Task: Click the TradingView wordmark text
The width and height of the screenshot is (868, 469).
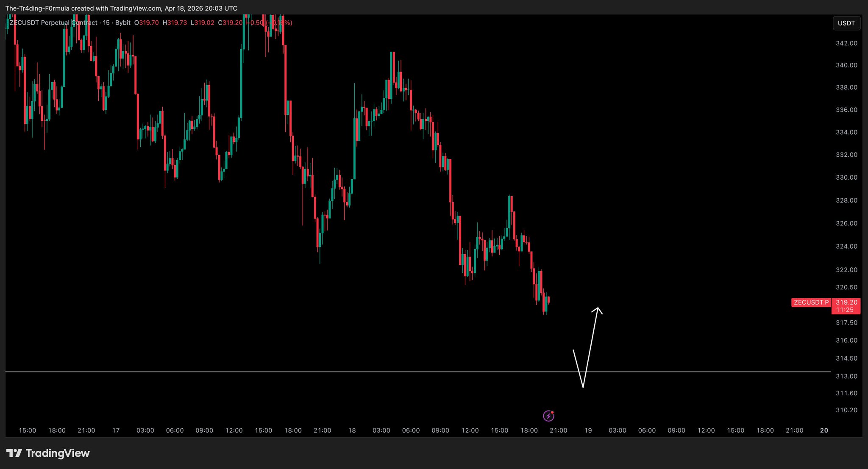Action: click(58, 453)
